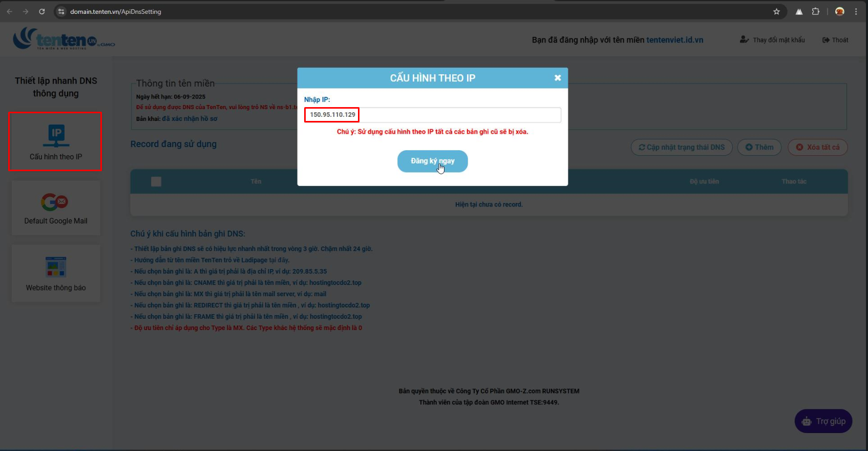Select the Website thông báo icon
Screen dimensions: 868x451
[56, 266]
